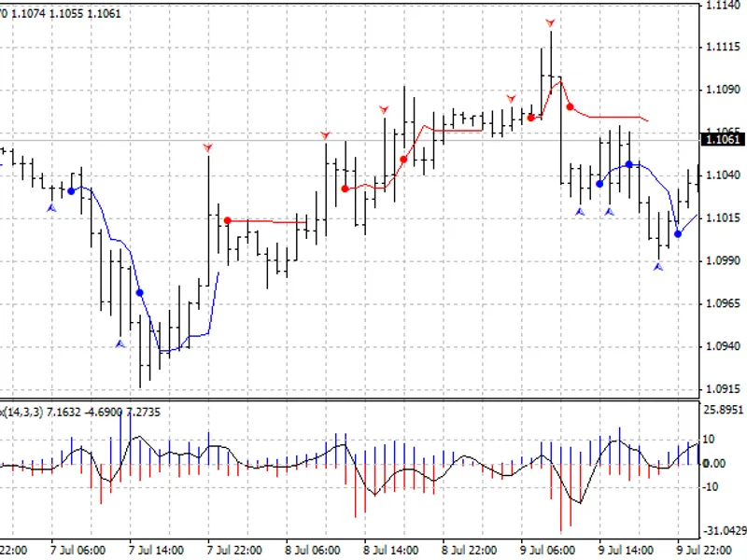
Task: Click indicator scale minimum -31.0429
Action: 725,530
